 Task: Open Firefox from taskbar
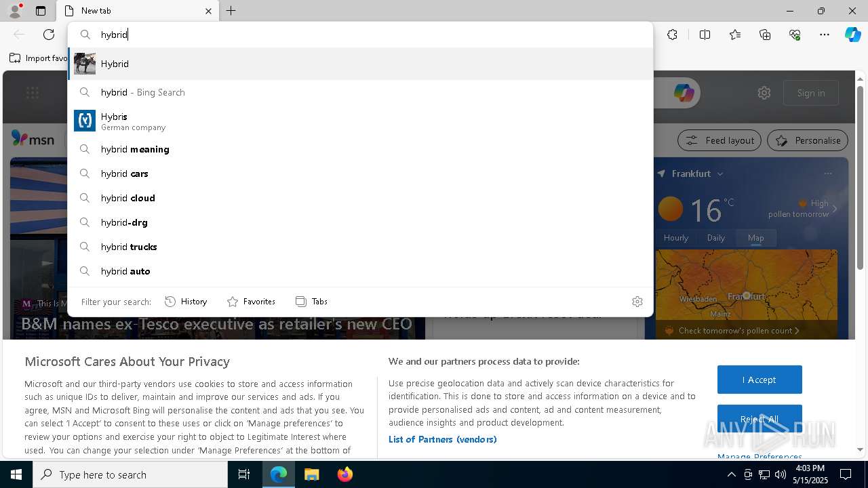[344, 474]
